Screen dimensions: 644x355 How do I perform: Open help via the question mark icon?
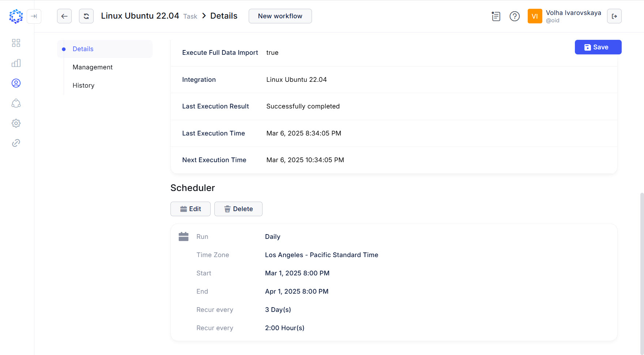[515, 16]
